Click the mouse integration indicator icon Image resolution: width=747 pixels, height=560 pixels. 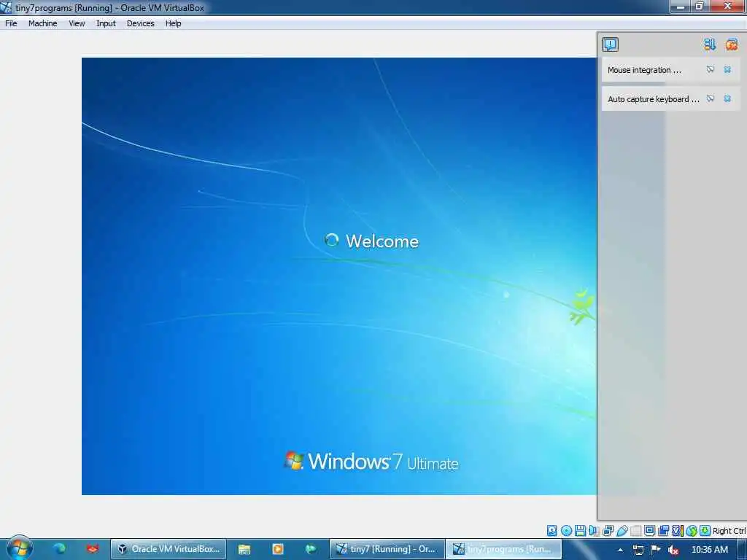pyautogui.click(x=692, y=531)
